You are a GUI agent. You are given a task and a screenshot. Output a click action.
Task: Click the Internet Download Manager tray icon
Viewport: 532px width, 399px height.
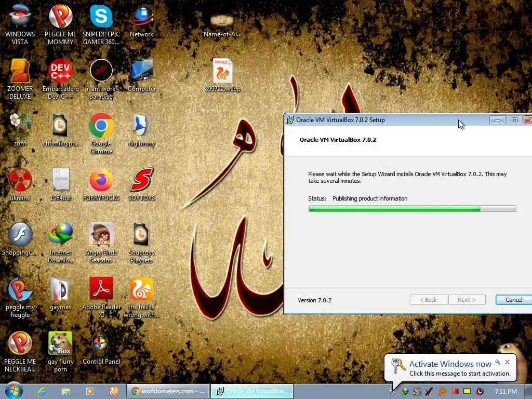click(x=404, y=392)
